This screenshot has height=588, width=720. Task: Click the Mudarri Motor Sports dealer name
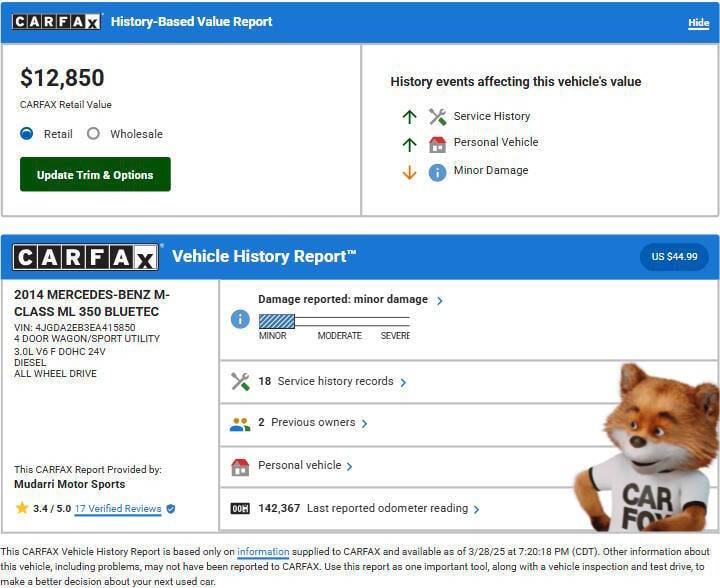(x=70, y=484)
